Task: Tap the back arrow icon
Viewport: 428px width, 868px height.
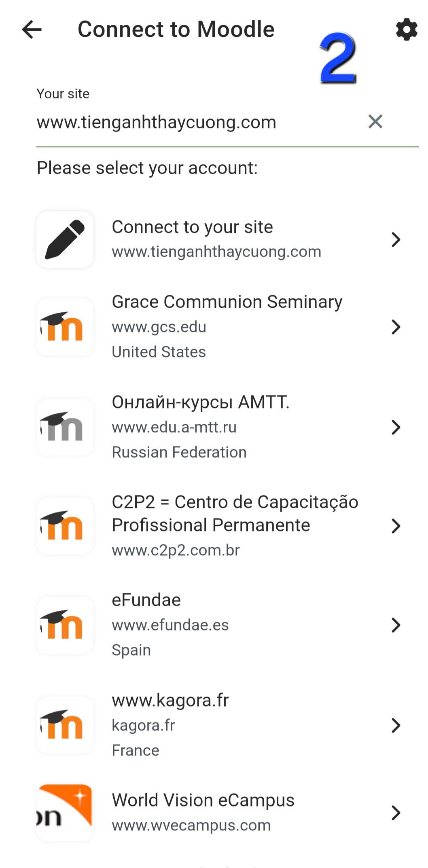Action: tap(32, 30)
